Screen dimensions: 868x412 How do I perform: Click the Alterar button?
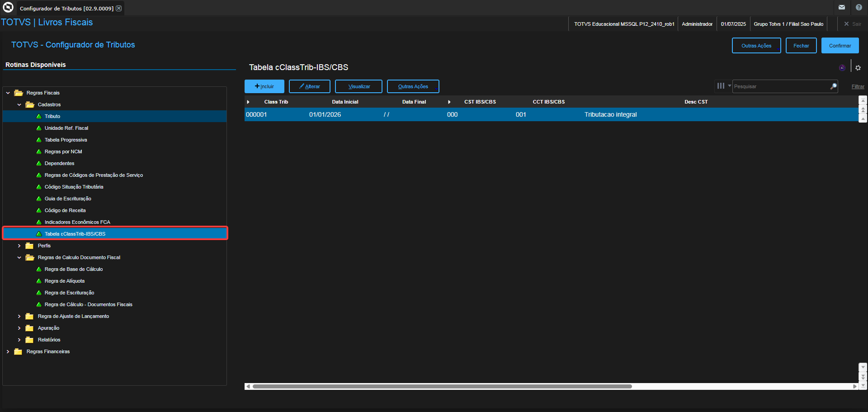310,86
